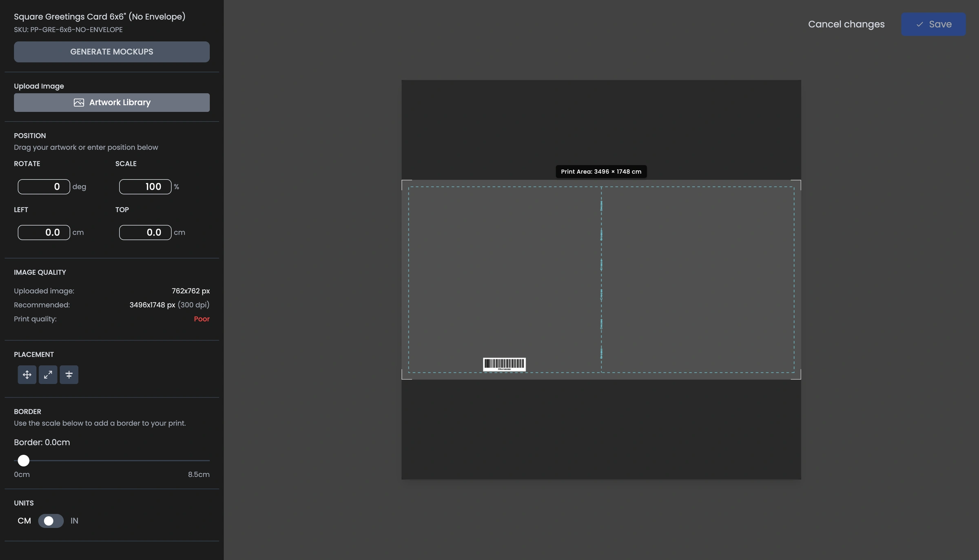Click the SKU label text
Viewport: 979px width, 560px height.
pos(68,29)
